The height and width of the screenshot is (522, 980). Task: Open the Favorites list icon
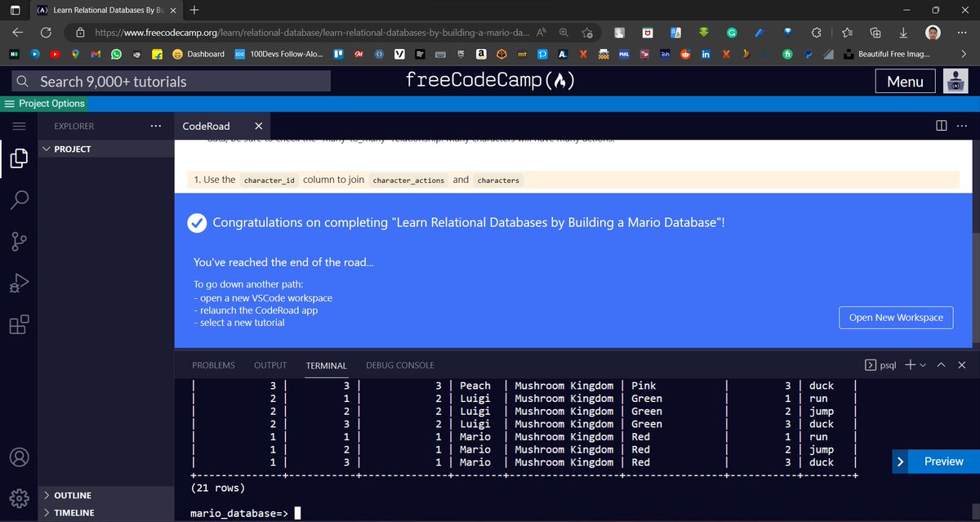pos(846,32)
